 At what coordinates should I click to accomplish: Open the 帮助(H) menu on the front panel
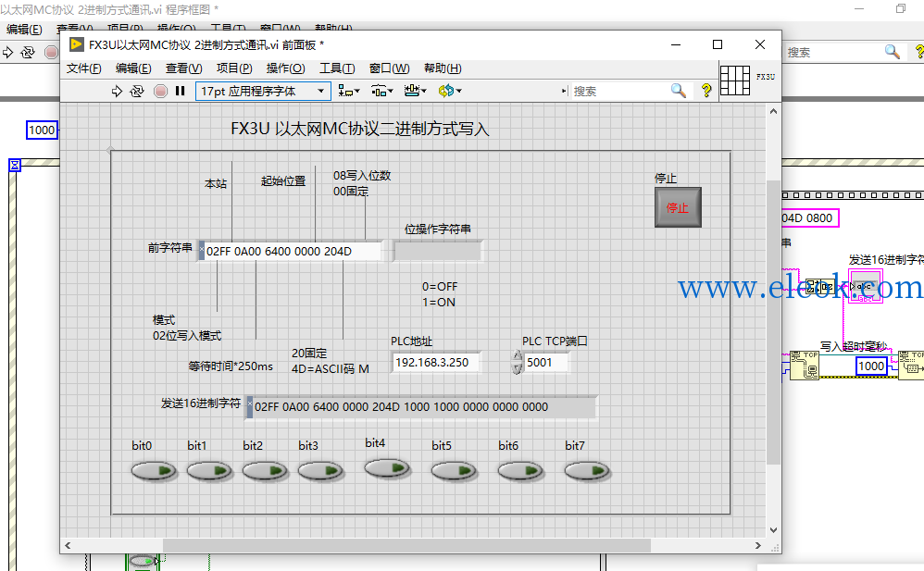(x=443, y=68)
